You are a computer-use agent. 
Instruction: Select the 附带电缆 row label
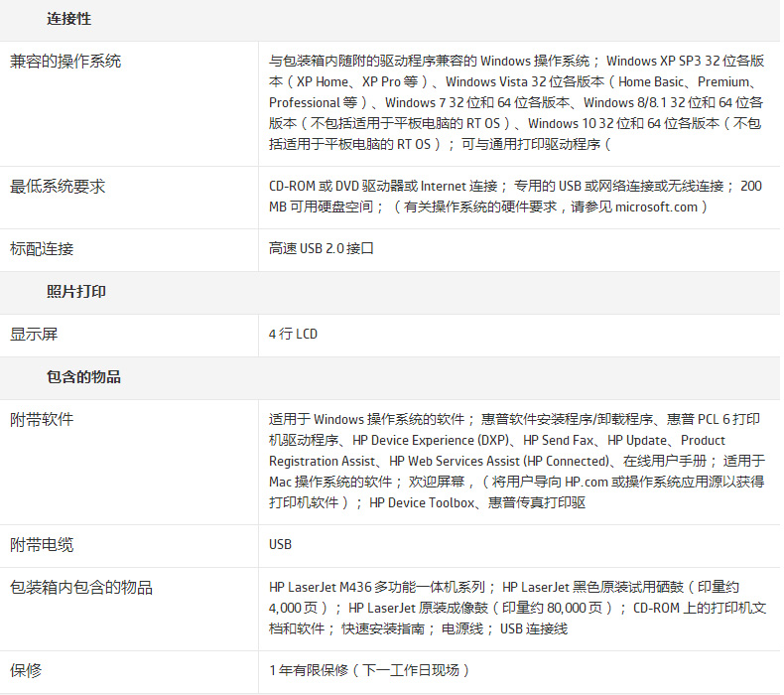[x=42, y=545]
